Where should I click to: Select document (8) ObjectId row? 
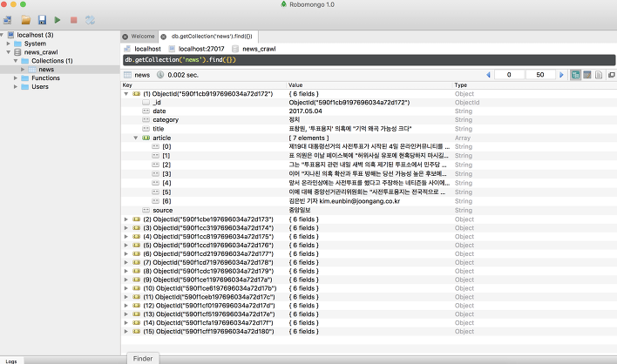[x=369, y=271]
